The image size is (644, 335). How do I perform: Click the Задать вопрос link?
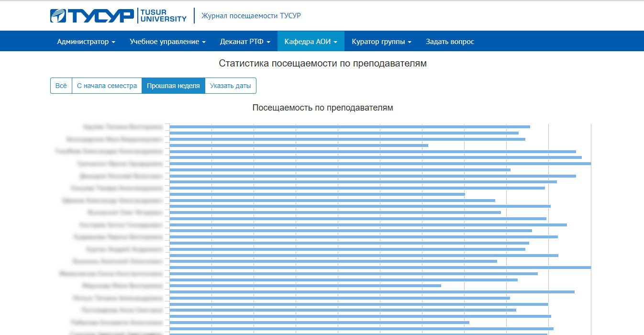click(x=450, y=42)
